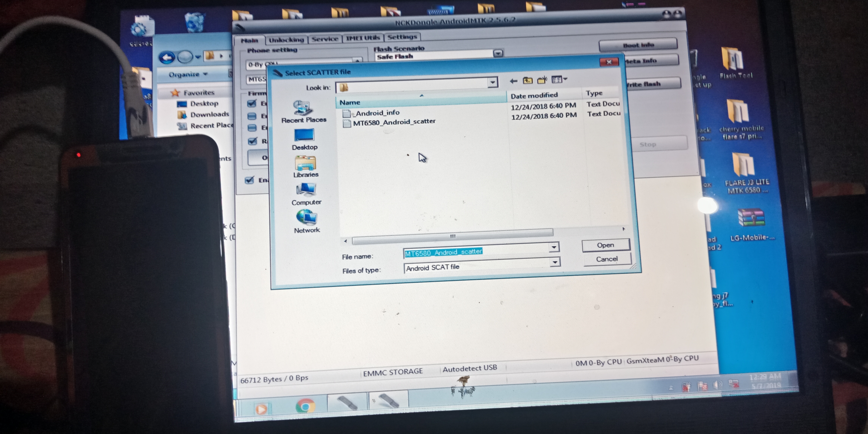Viewport: 868px width, 434px height.
Task: Switch to the Settings tab
Action: tap(402, 37)
